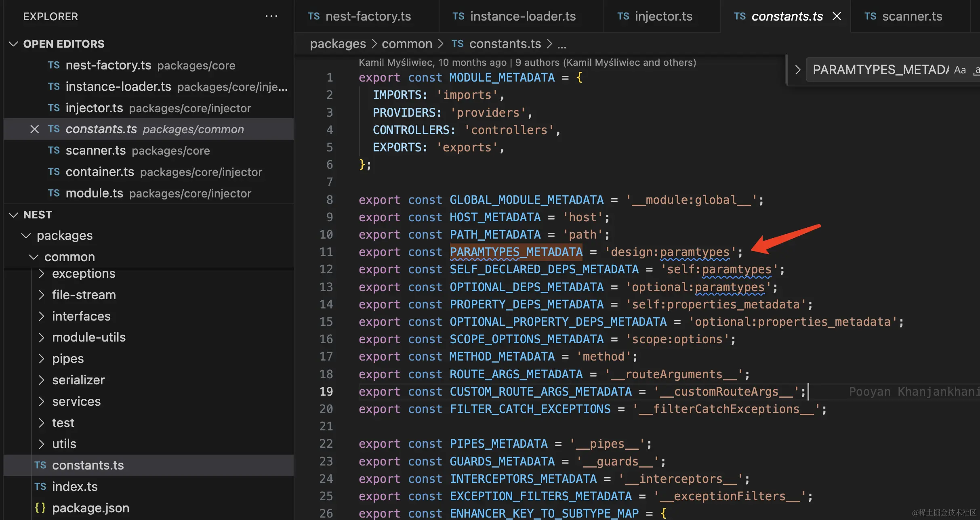Click the EXPLORER panel title
This screenshot has width=980, height=520.
tap(50, 17)
